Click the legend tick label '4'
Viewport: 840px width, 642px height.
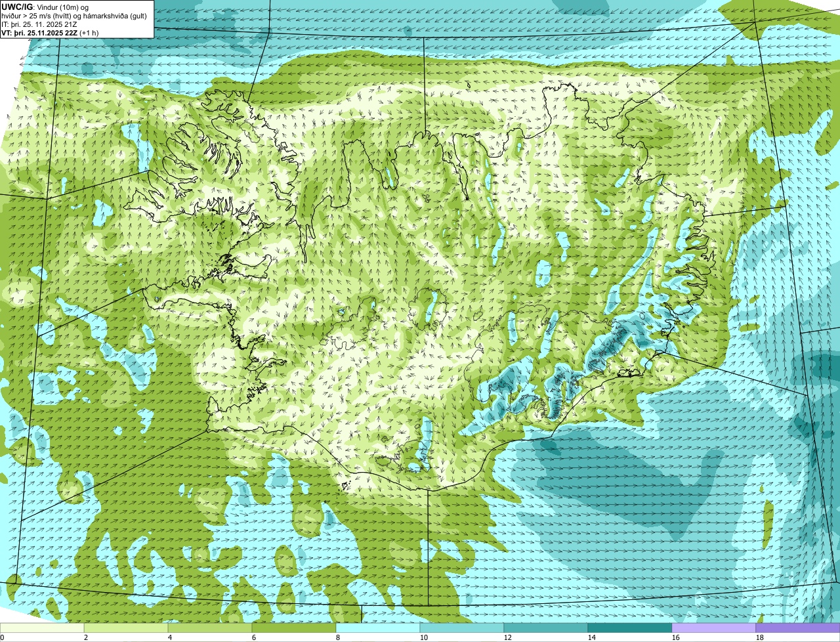point(170,637)
